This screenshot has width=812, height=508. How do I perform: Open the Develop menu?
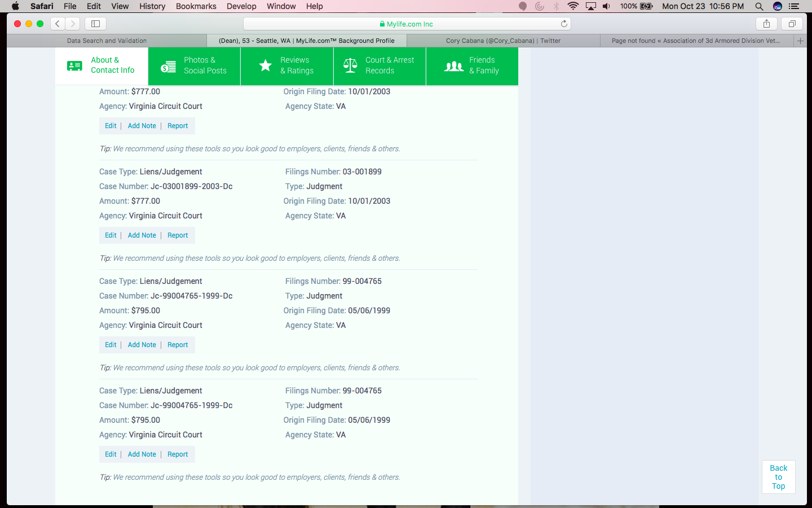241,6
